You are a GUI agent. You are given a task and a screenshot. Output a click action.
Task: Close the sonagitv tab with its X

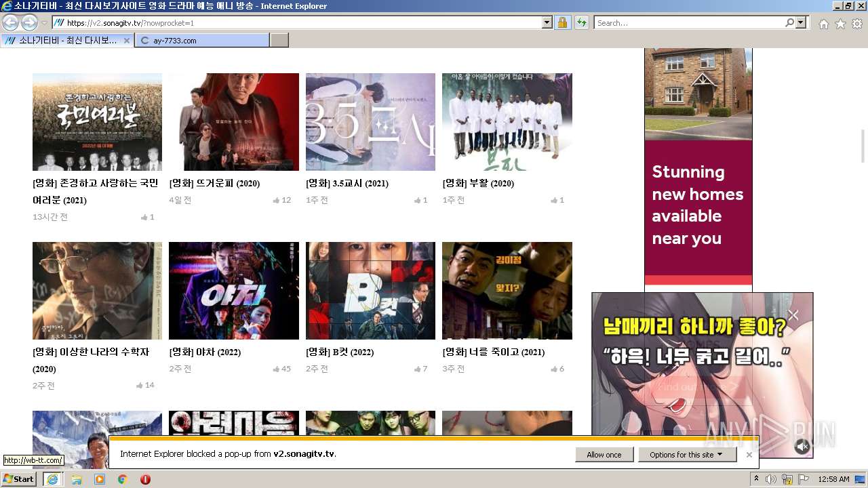pos(126,41)
